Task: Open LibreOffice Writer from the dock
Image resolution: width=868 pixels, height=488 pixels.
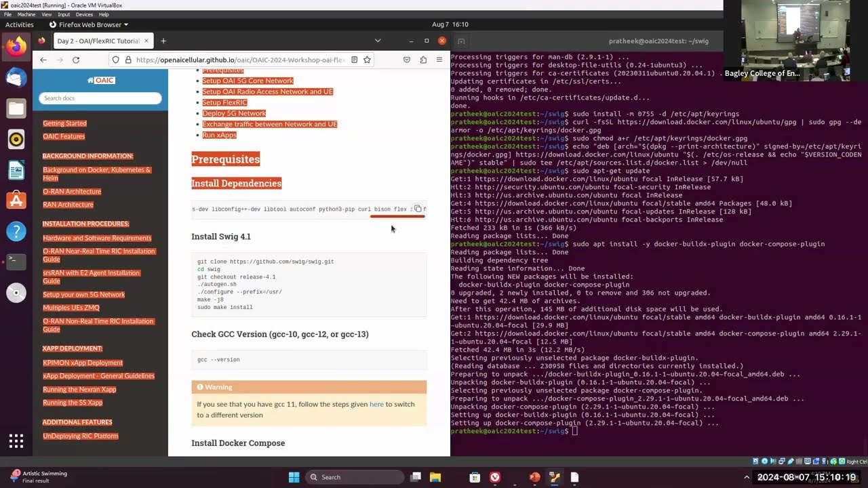Action: coord(16,170)
